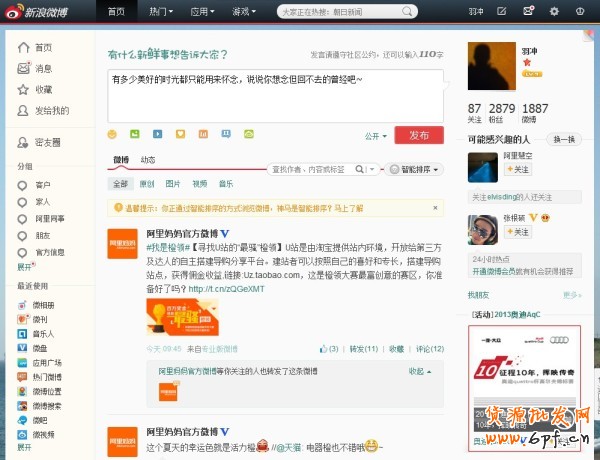This screenshot has height=460, width=600.
Task: Filter feed by 音乐
Action: coord(226,184)
